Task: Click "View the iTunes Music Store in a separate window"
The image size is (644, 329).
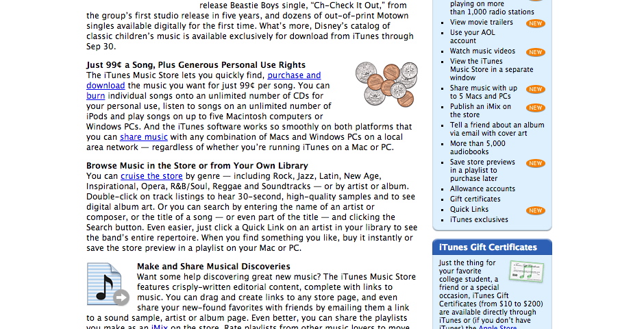Action: (492, 69)
